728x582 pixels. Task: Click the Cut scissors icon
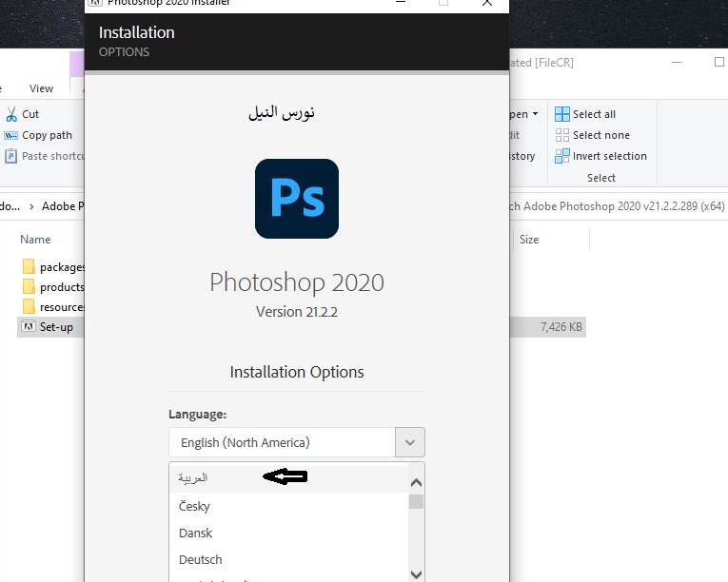(x=10, y=114)
